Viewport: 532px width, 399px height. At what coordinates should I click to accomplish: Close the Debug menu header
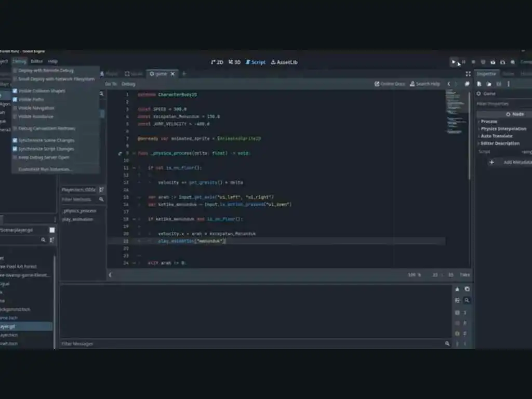(19, 61)
